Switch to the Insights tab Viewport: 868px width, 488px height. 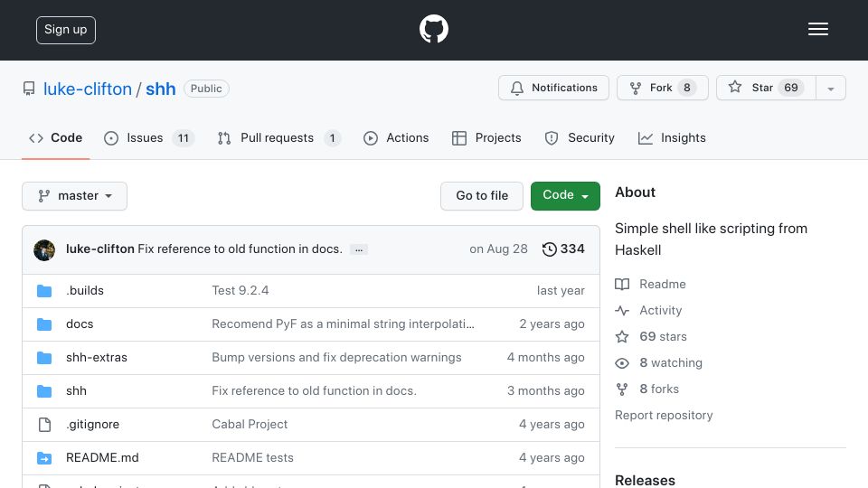click(x=672, y=137)
